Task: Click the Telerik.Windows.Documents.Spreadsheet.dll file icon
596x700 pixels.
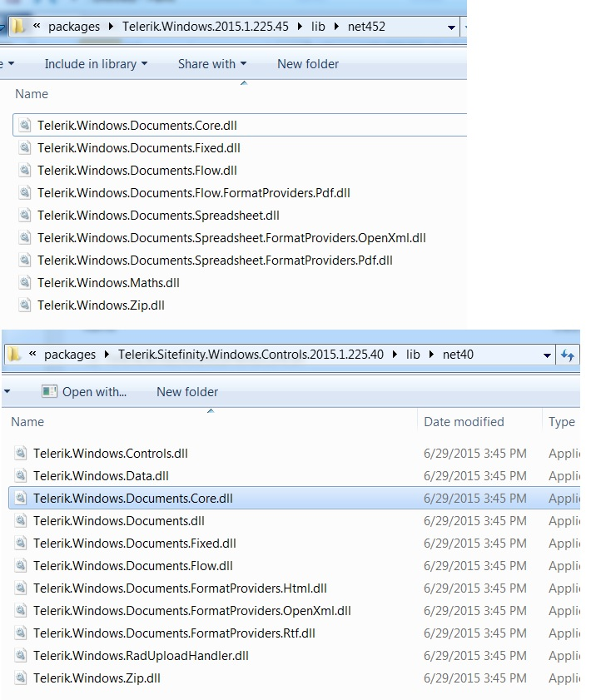Action: click(x=25, y=216)
